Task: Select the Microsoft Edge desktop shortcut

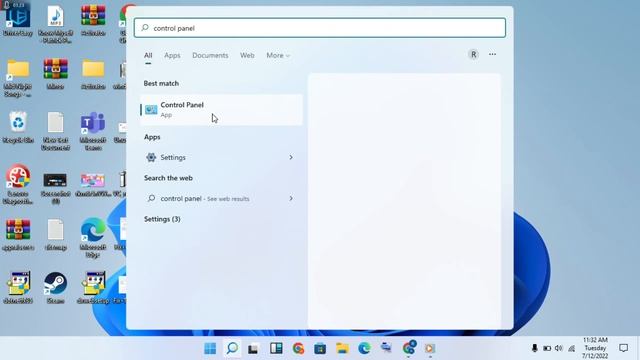Action: (x=93, y=238)
